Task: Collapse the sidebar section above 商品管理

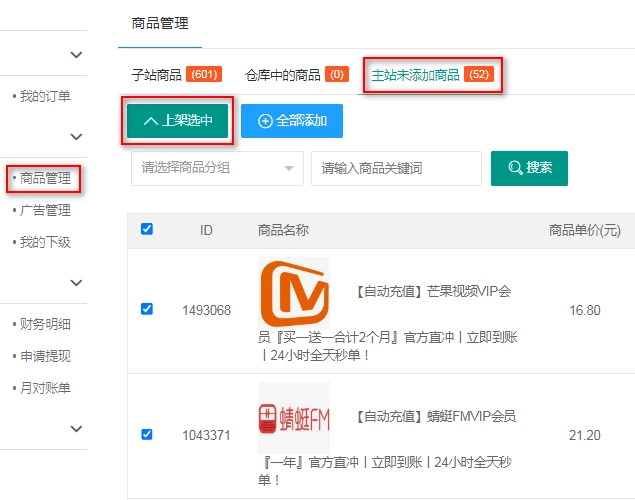Action: pos(76,137)
